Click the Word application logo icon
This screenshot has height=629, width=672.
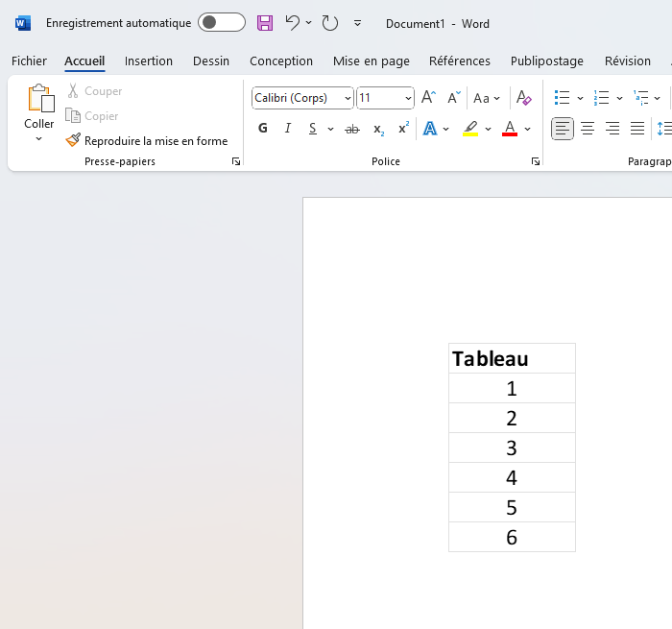pos(23,23)
